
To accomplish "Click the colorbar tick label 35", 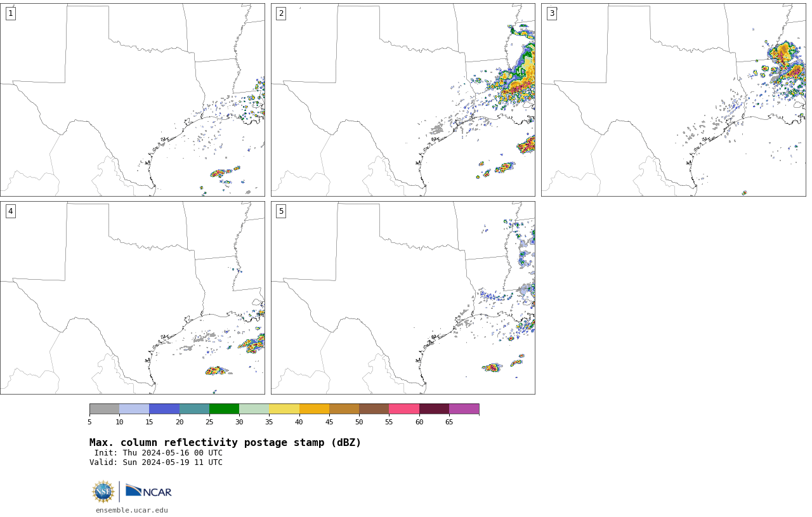I will pos(269,422).
